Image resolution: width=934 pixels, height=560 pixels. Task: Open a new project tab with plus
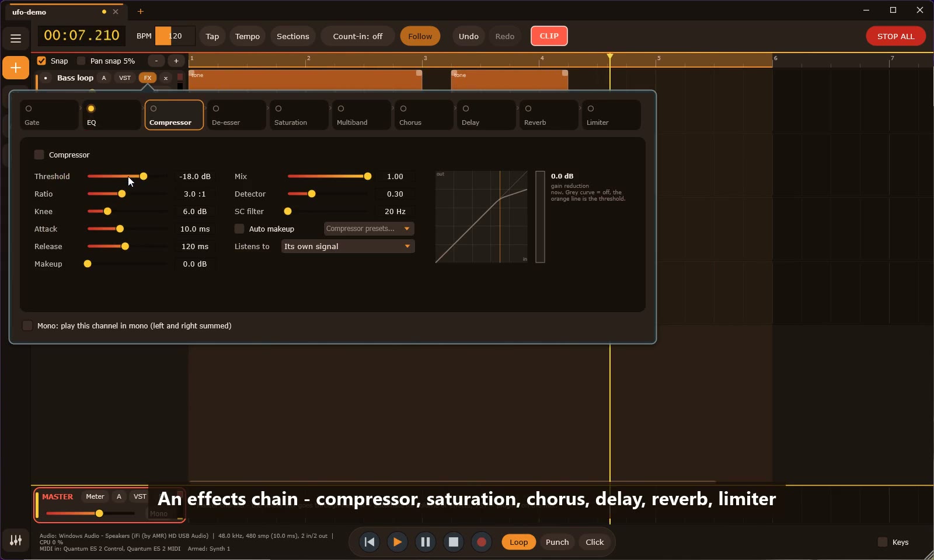click(141, 11)
